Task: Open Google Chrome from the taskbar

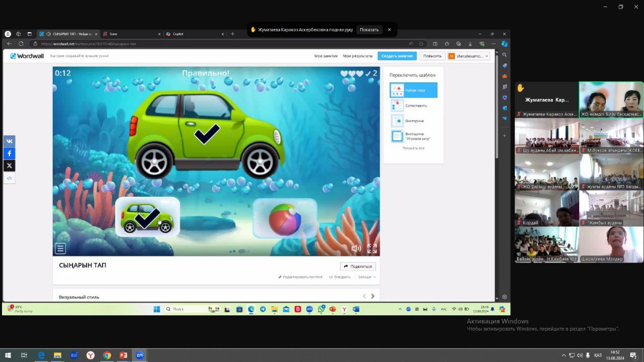Action: coord(107,355)
